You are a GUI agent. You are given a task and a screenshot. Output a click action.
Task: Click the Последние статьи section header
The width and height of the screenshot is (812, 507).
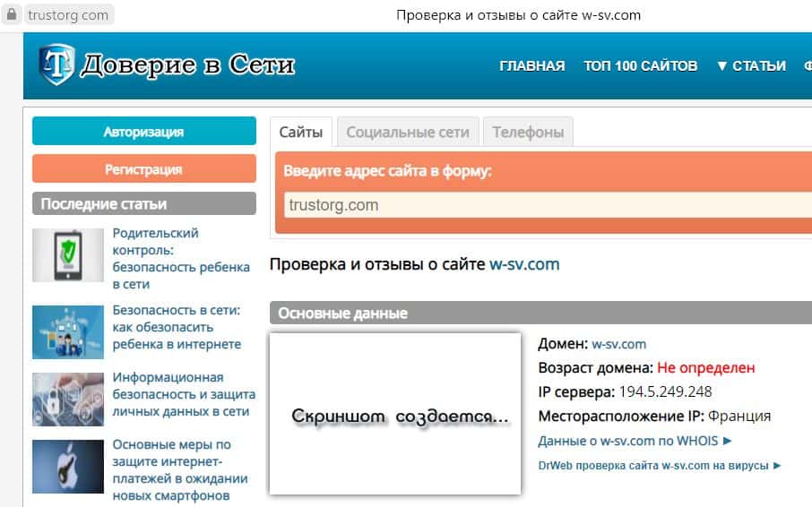click(144, 204)
